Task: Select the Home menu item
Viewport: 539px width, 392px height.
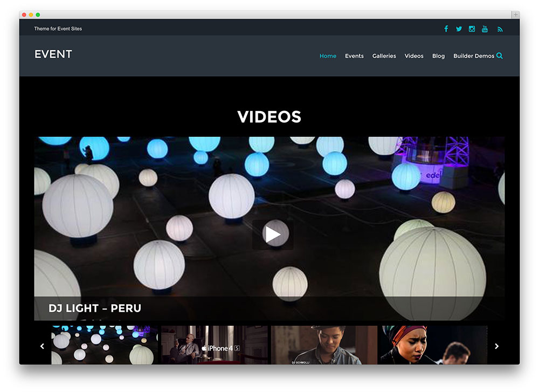Action: [x=328, y=56]
